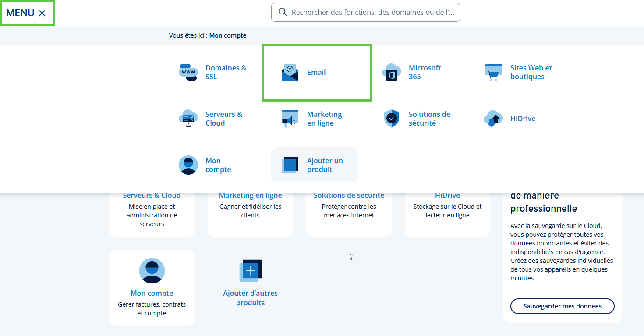Click Stockage sur le Cloud description text

(447, 211)
